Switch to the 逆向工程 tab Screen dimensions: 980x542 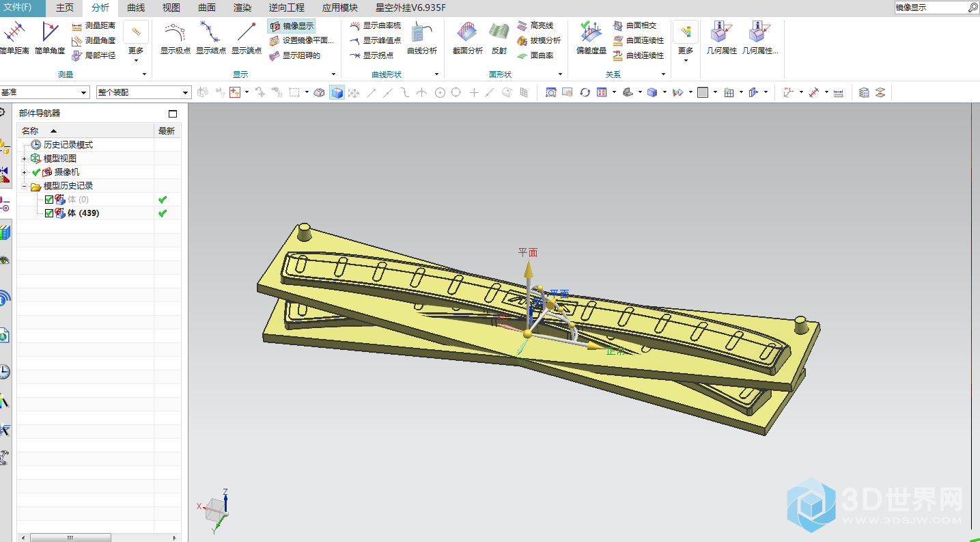tap(287, 8)
